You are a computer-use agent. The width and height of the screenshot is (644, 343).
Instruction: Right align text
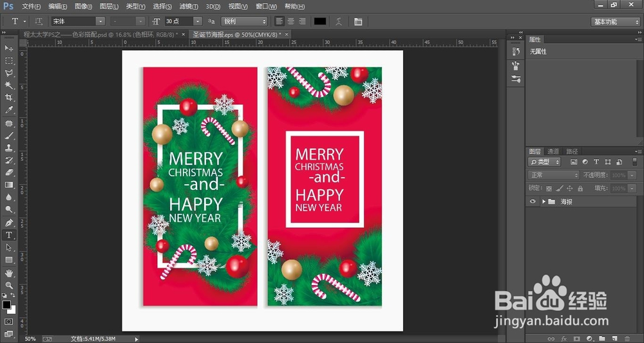[x=302, y=21]
